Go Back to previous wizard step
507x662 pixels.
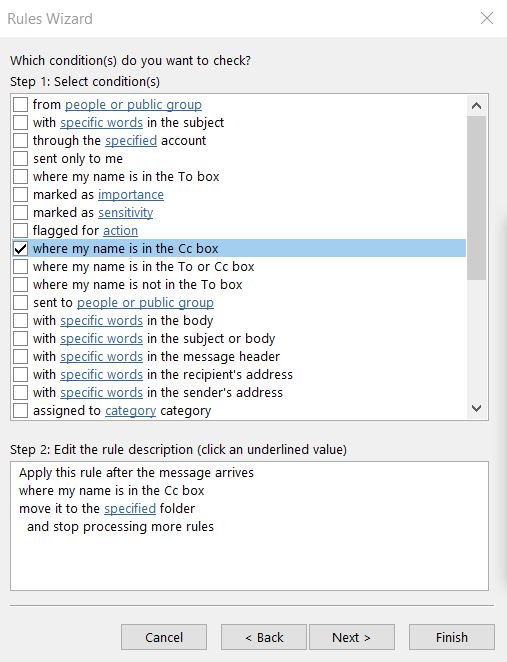[x=264, y=637]
